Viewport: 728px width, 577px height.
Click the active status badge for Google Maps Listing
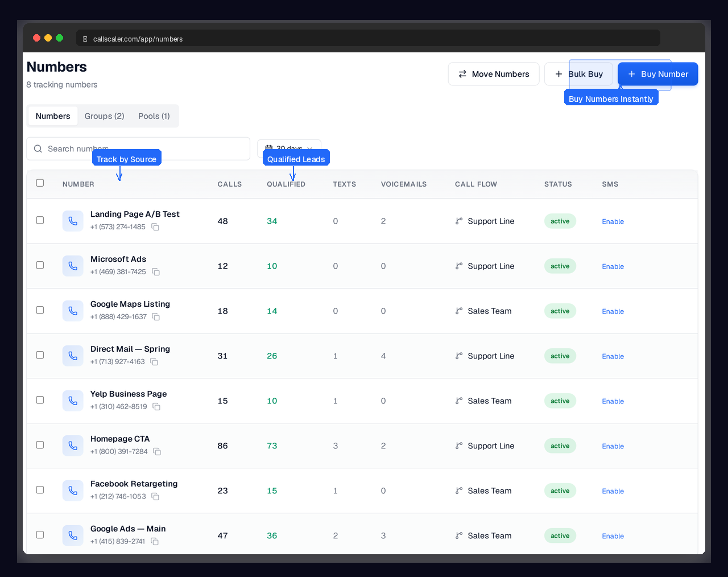560,311
